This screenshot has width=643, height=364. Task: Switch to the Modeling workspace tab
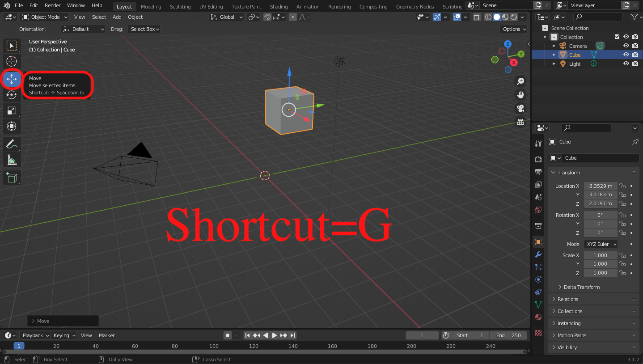[x=151, y=7]
